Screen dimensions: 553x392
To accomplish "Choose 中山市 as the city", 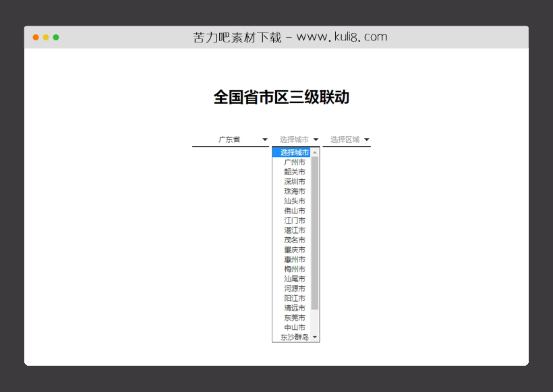I will click(x=293, y=327).
